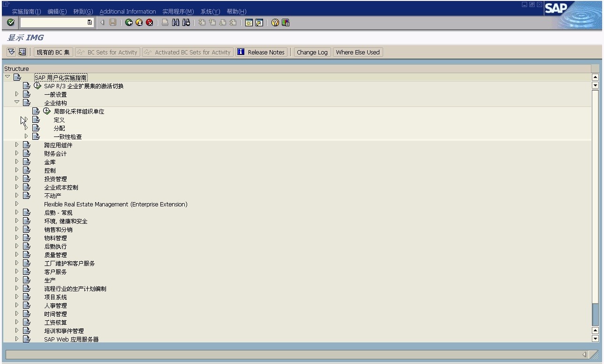Click the First Page icon
Image resolution: width=604 pixels, height=364 pixels.
[x=202, y=23]
